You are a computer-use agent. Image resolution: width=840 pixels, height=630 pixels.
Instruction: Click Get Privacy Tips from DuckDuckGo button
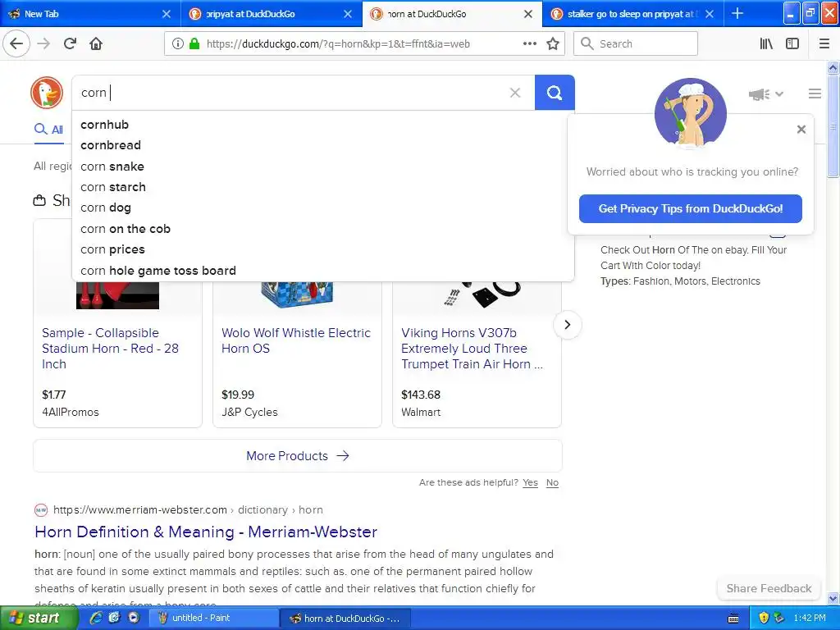(690, 208)
